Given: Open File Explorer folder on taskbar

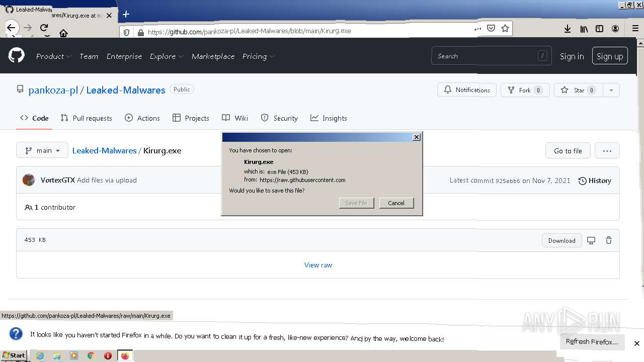Looking at the screenshot, I should tap(57, 355).
